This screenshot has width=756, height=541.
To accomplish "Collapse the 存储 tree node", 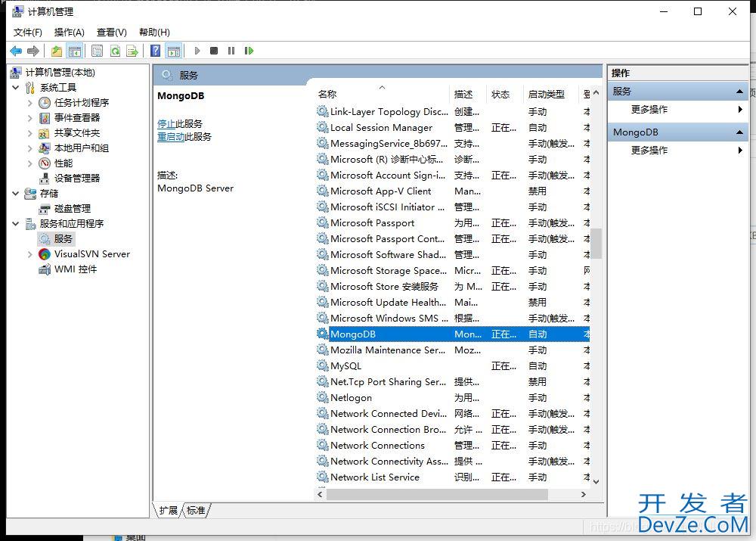I will 15,194.
